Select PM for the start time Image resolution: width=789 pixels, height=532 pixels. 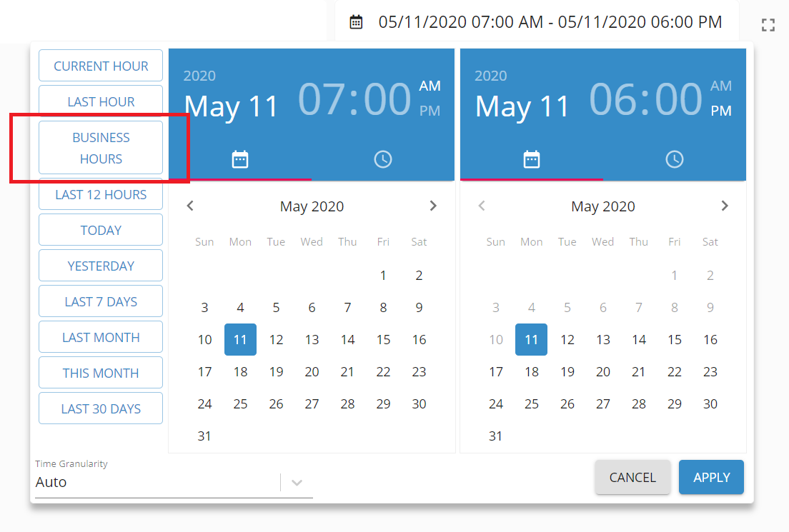(430, 111)
